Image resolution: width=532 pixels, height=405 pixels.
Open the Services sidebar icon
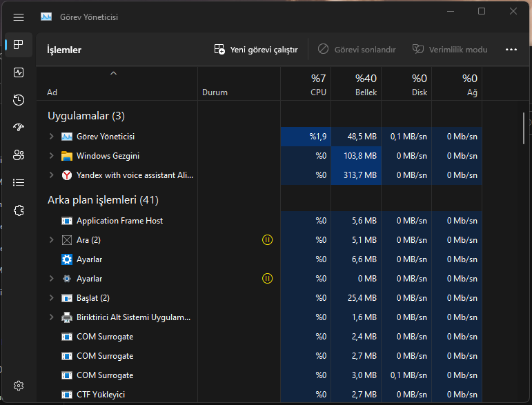pyautogui.click(x=19, y=210)
